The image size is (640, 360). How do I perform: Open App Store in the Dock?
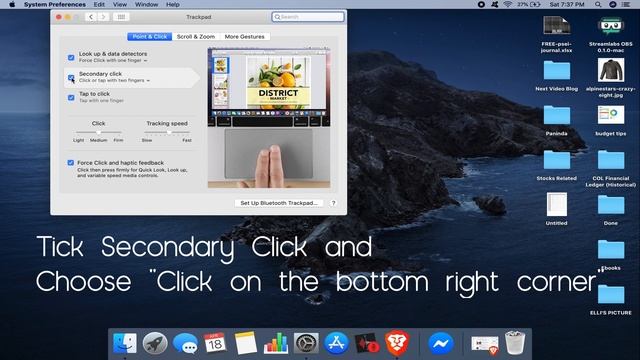point(336,343)
